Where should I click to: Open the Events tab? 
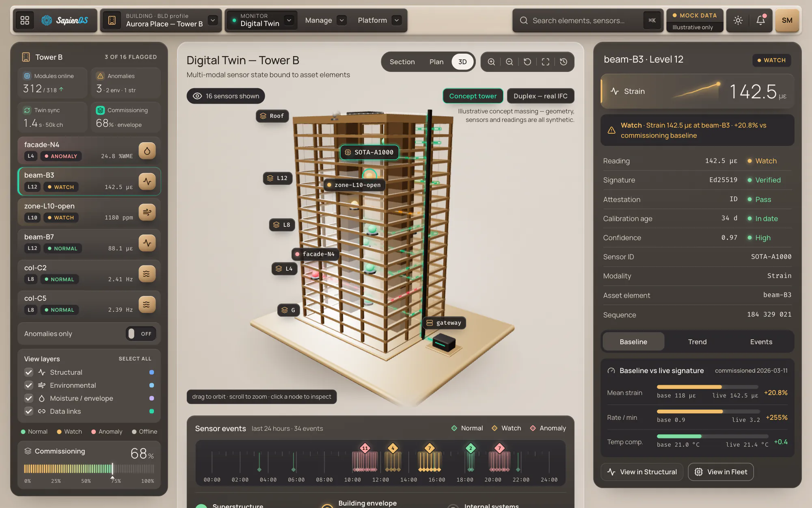coord(761,342)
